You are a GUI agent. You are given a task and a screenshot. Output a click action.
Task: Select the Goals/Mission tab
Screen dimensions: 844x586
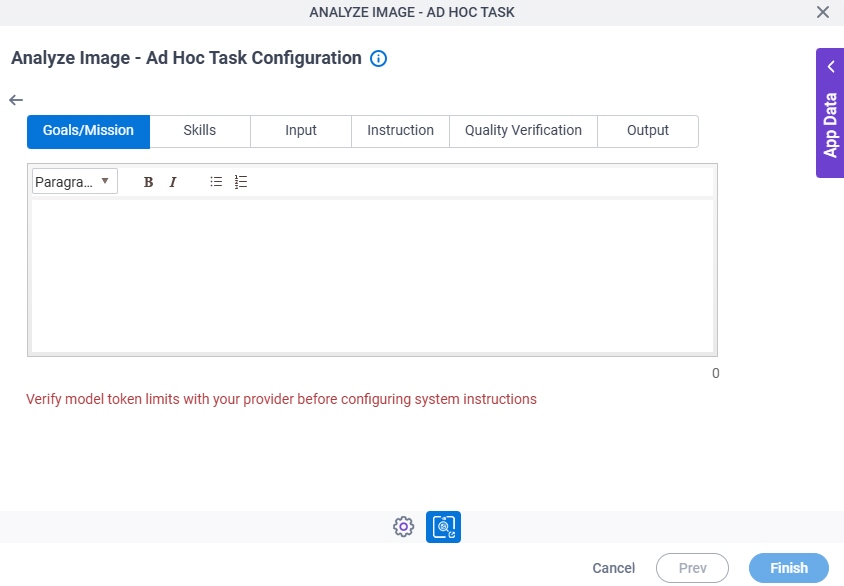point(88,131)
